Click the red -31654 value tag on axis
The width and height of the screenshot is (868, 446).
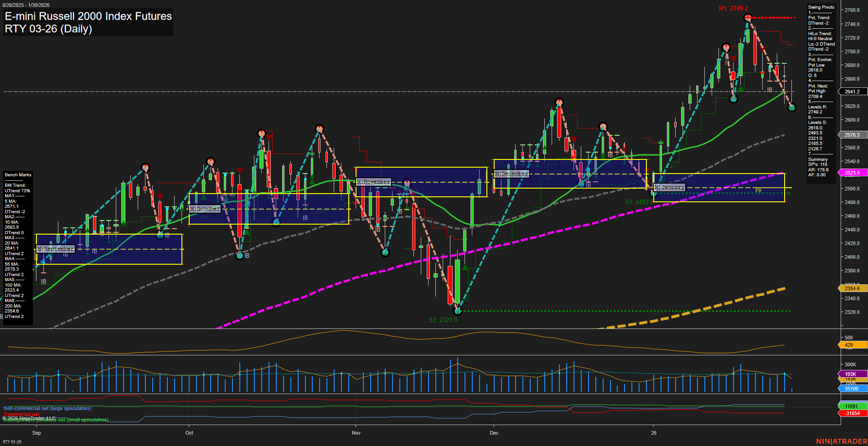pyautogui.click(x=852, y=413)
